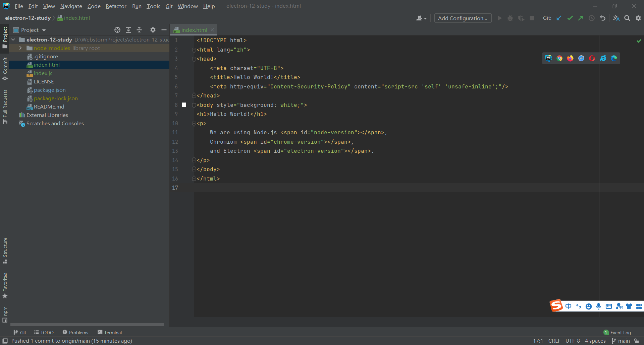Click Add Configuration button

[x=463, y=18]
